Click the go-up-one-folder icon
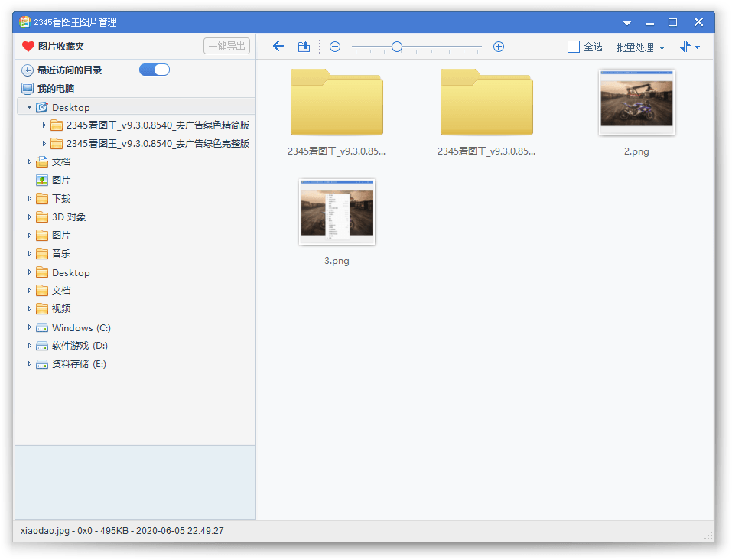 click(304, 46)
